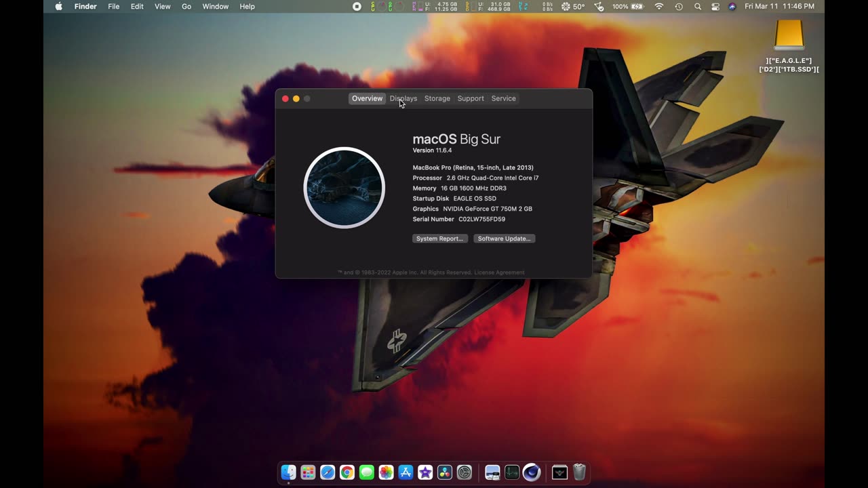
Task: Open Finder from the dock
Action: pyautogui.click(x=288, y=472)
